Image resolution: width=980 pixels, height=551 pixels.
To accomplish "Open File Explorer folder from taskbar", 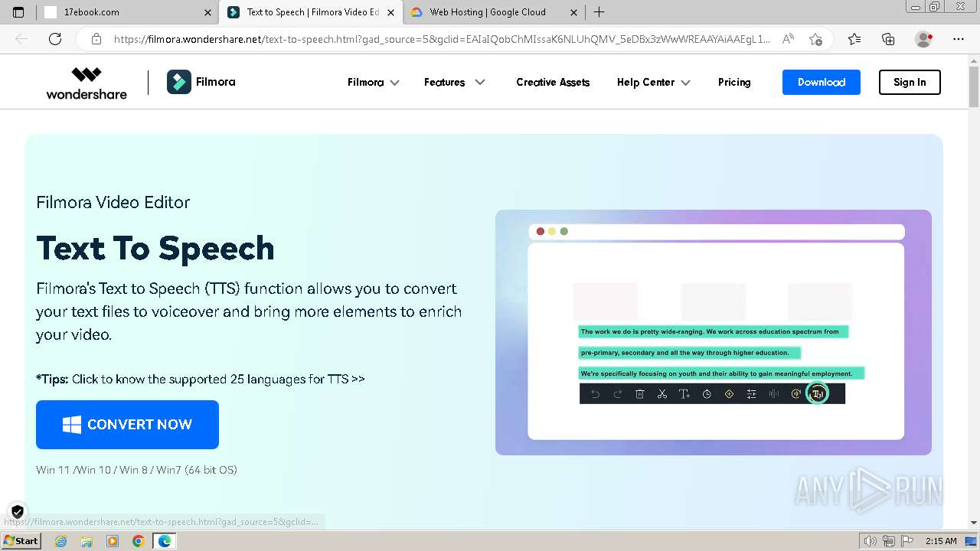I will 87,541.
